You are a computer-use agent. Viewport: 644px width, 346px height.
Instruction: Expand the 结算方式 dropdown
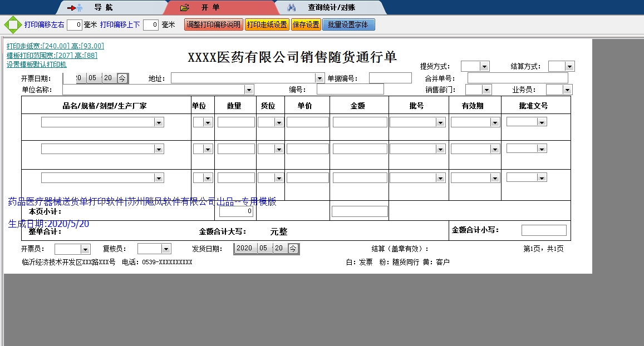(x=569, y=67)
